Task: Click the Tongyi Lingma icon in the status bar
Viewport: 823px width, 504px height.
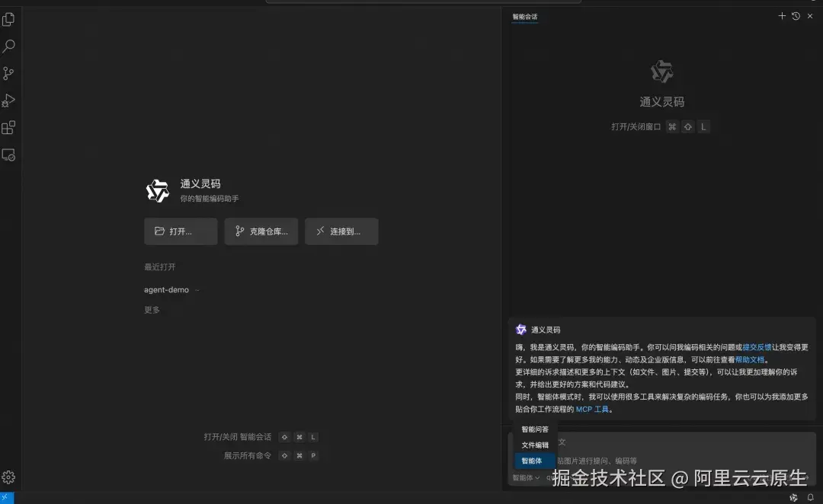Action: point(793,496)
